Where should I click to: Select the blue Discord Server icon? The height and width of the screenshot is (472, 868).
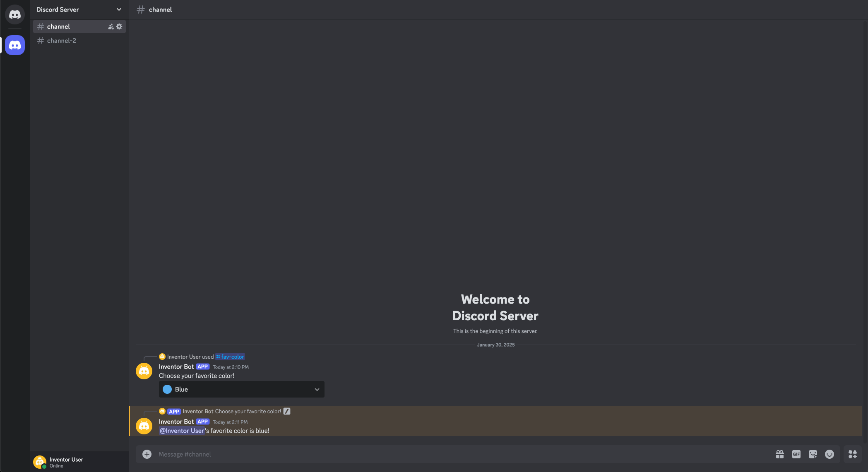(15, 45)
